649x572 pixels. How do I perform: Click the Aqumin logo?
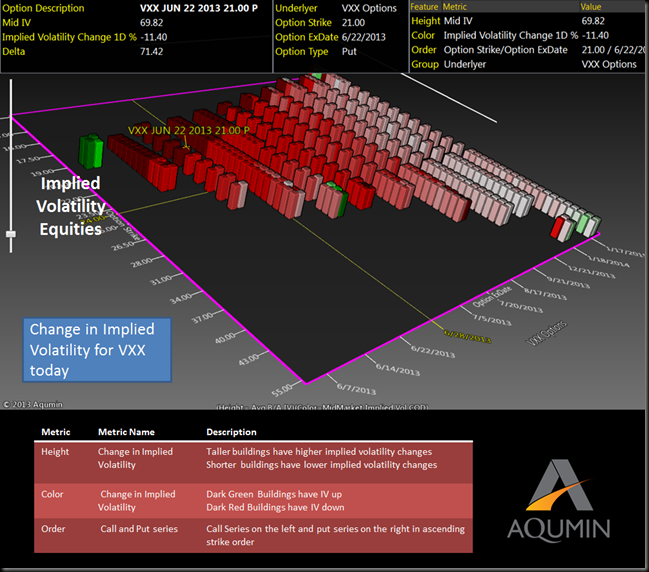(559, 500)
